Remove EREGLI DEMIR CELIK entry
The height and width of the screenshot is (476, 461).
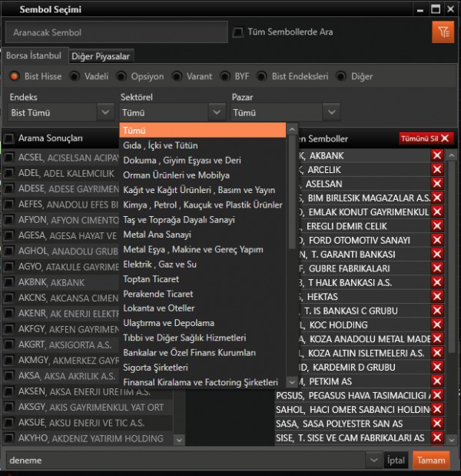pyautogui.click(x=437, y=226)
